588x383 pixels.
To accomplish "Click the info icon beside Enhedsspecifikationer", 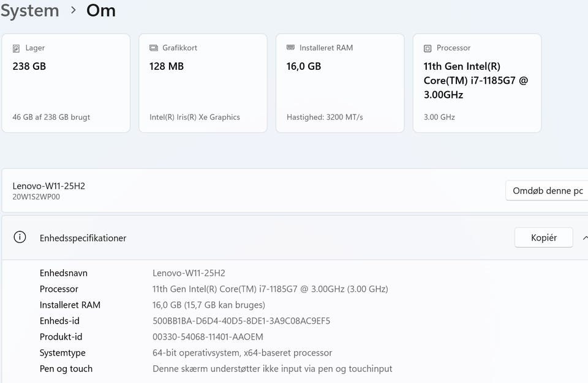I will tap(20, 237).
